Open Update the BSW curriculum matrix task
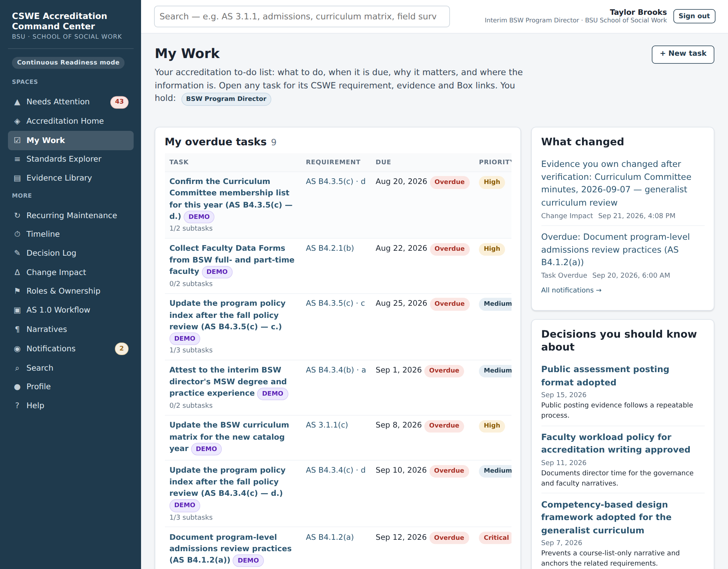The height and width of the screenshot is (569, 728). (x=229, y=437)
